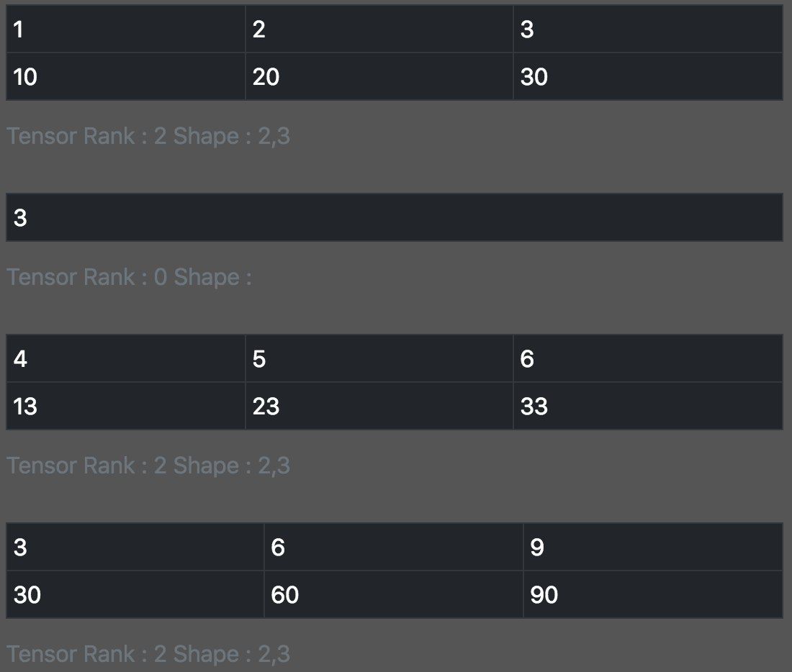Viewport: 792px width, 672px height.
Task: Click first 'Tensor Rank : 2 Shape : 2,3' caption
Action: pyautogui.click(x=148, y=136)
